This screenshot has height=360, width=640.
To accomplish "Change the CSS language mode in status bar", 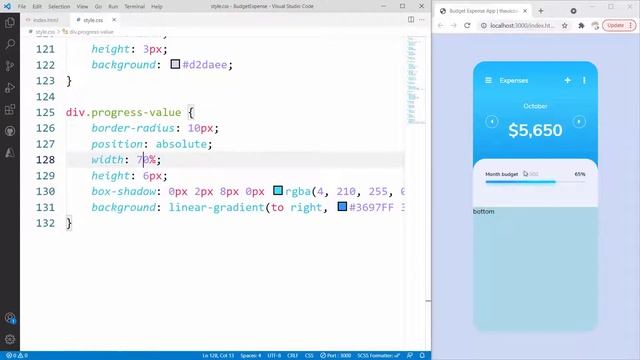I will click(309, 356).
